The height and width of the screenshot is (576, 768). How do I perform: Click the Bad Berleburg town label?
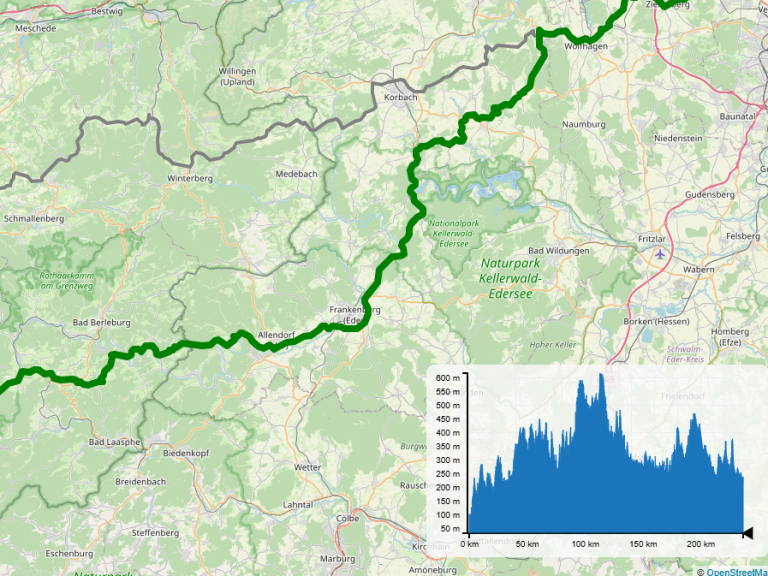(x=102, y=323)
